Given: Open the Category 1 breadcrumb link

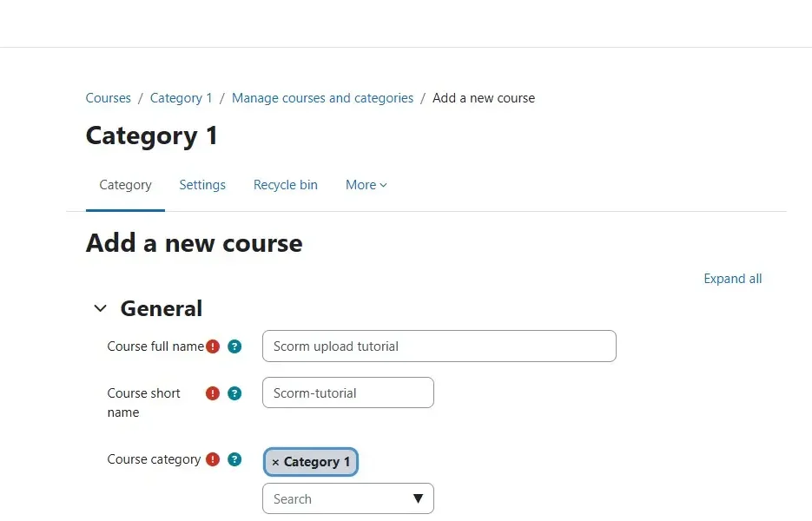Looking at the screenshot, I should (181, 98).
